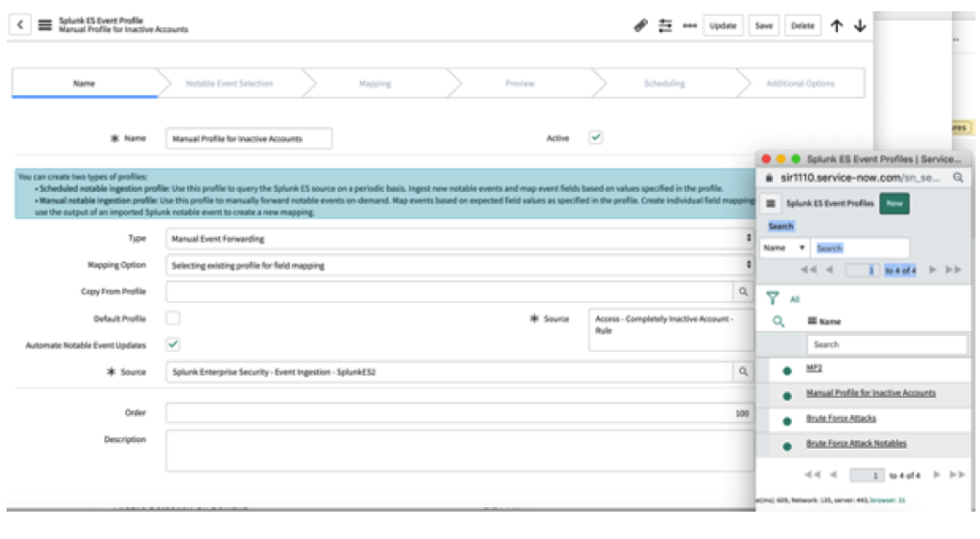The image size is (980, 539).
Task: Go to next page in top pager
Action: (932, 269)
